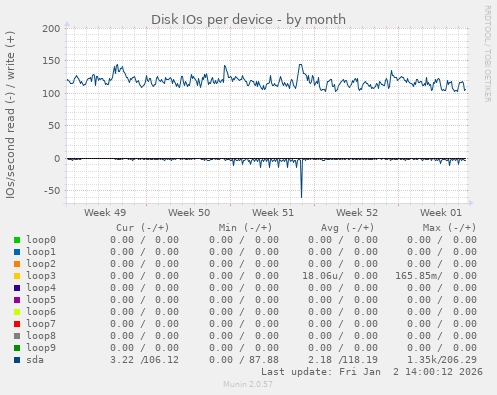Select the loop0 device label
The image size is (497, 395).
(x=41, y=240)
